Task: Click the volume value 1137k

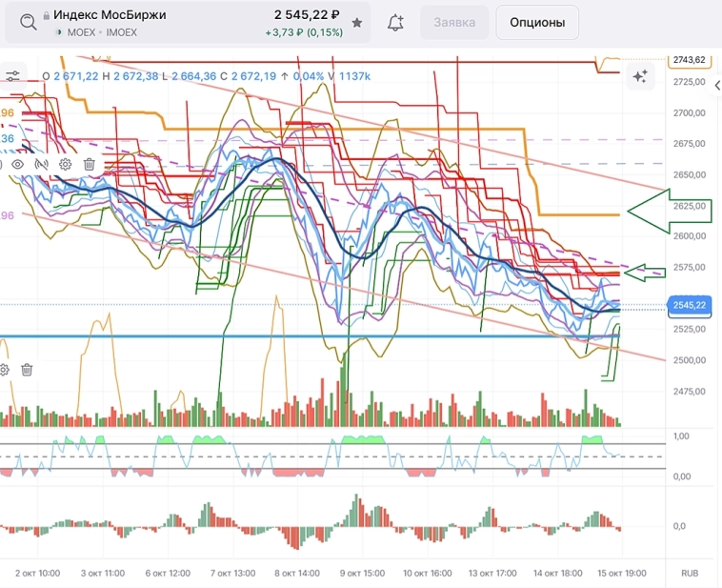Action: click(354, 76)
